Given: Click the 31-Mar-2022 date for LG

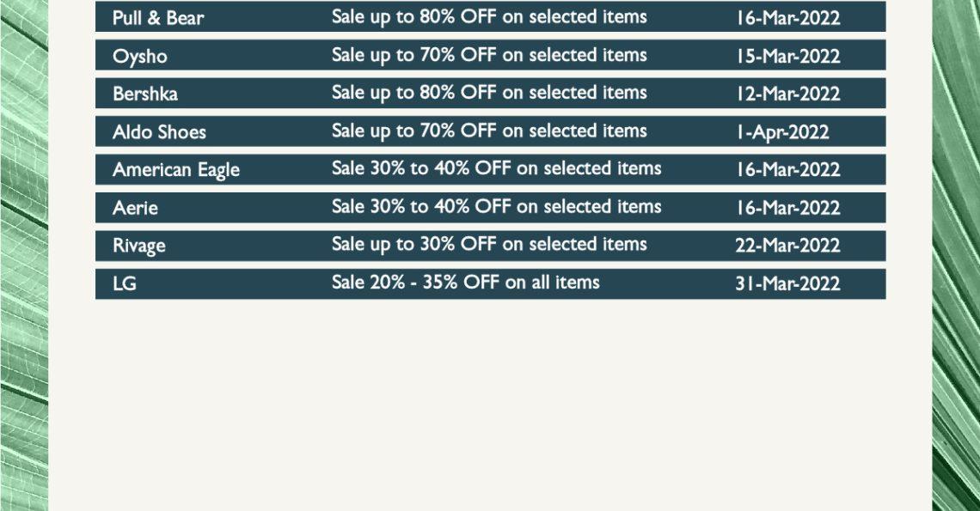Looking at the screenshot, I should point(787,283).
